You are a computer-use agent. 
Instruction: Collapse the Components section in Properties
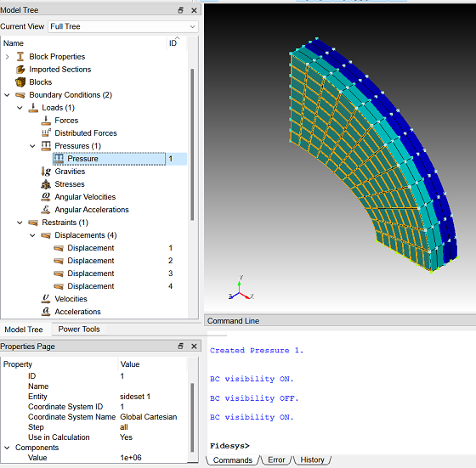click(x=8, y=448)
